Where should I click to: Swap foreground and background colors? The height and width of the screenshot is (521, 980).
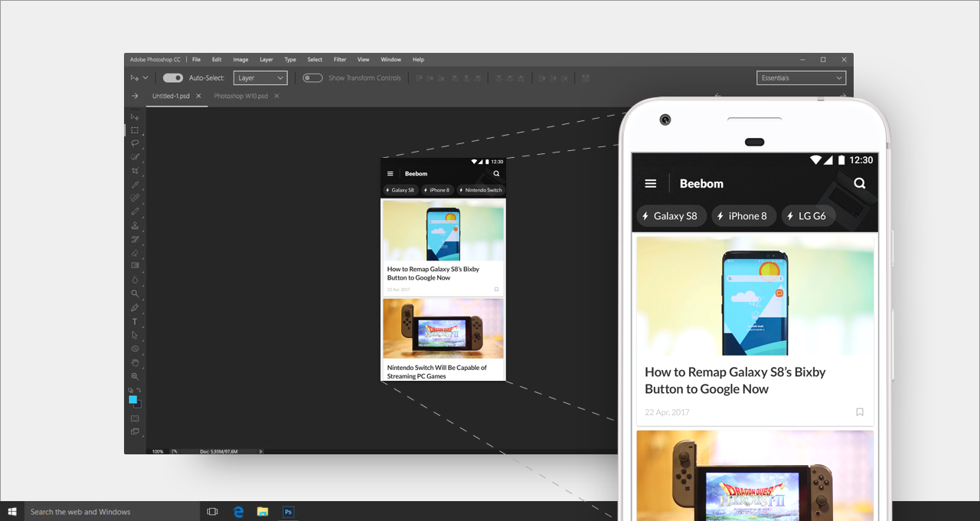(139, 391)
